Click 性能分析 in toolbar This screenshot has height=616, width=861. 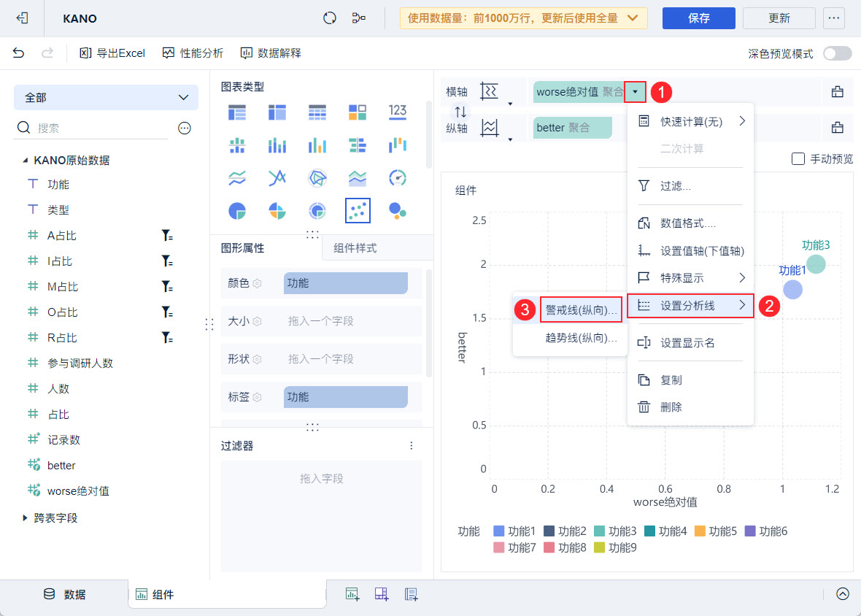pyautogui.click(x=193, y=53)
